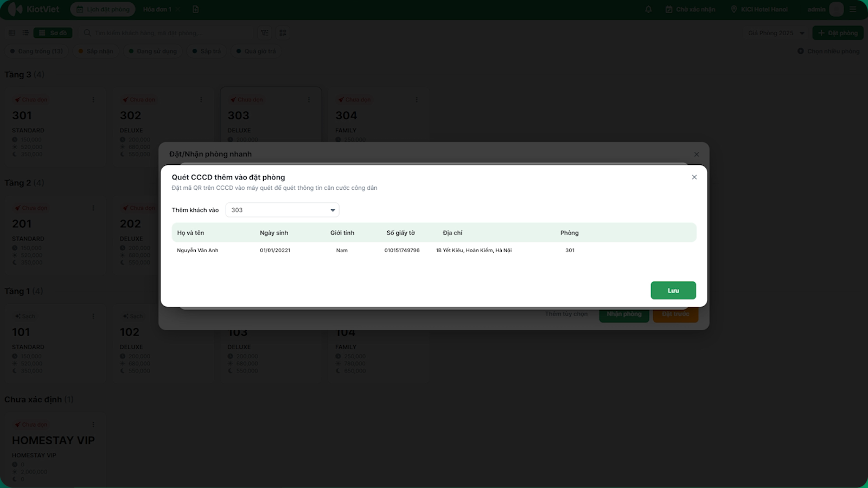Switch to the Lịch đặt phòng tab
Viewport: 868px width, 488px height.
[103, 9]
